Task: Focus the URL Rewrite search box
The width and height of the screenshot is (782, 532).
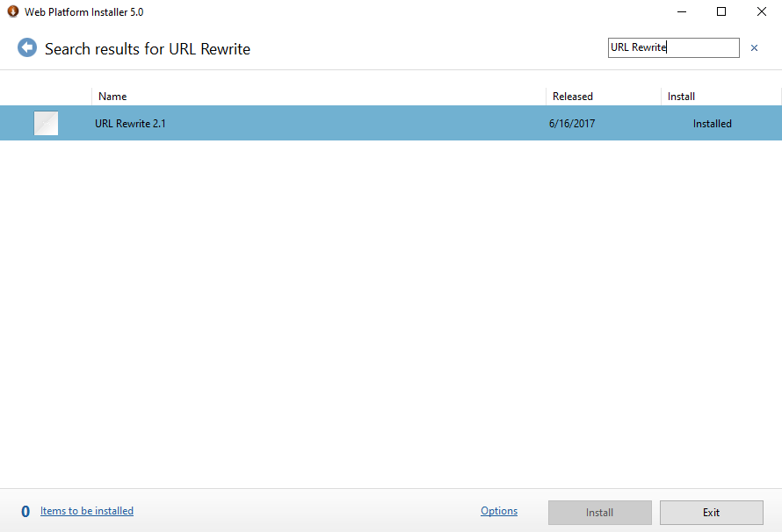Action: point(673,47)
